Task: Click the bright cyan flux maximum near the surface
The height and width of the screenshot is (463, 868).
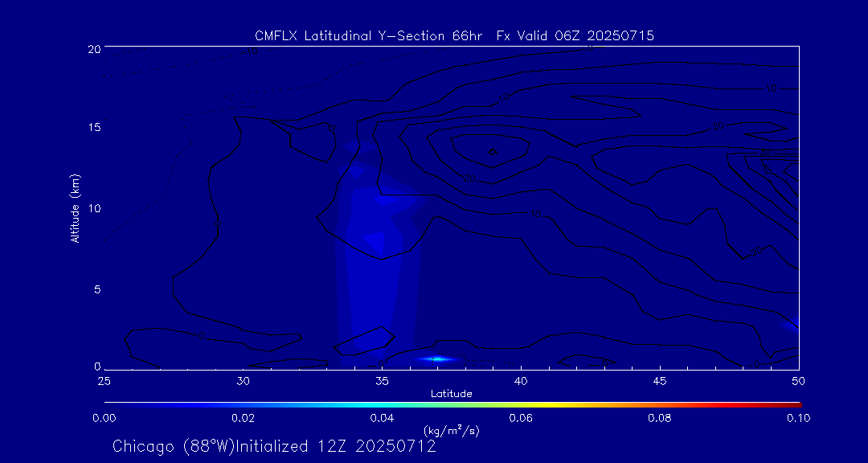Action: [436, 359]
